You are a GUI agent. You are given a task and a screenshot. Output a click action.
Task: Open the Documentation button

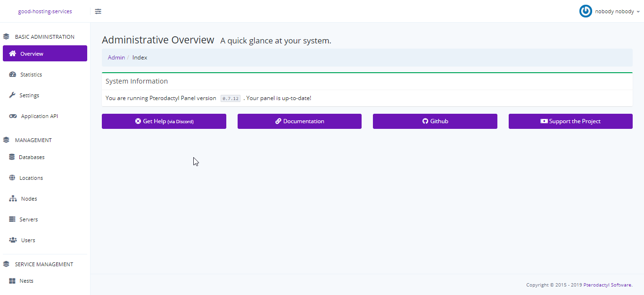pyautogui.click(x=299, y=121)
